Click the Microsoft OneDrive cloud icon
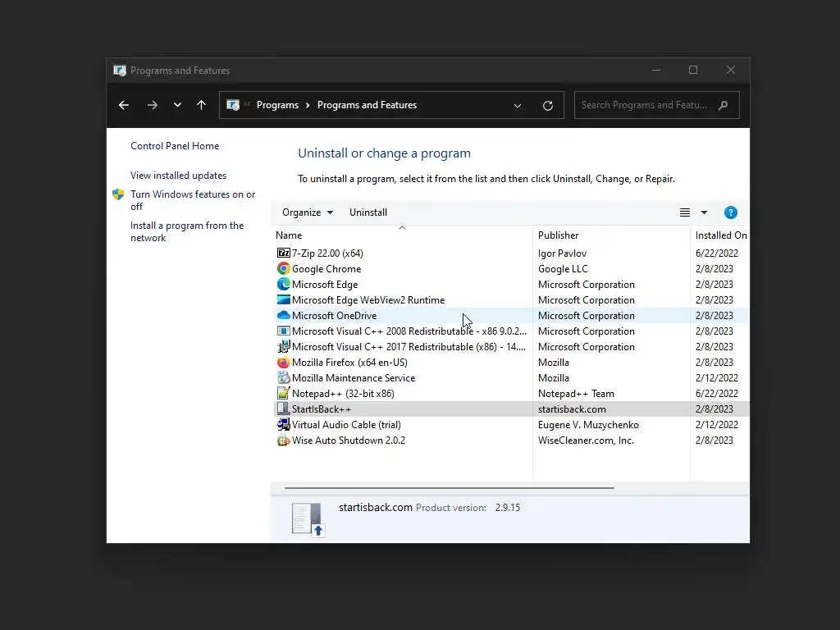The width and height of the screenshot is (840, 630). point(283,315)
